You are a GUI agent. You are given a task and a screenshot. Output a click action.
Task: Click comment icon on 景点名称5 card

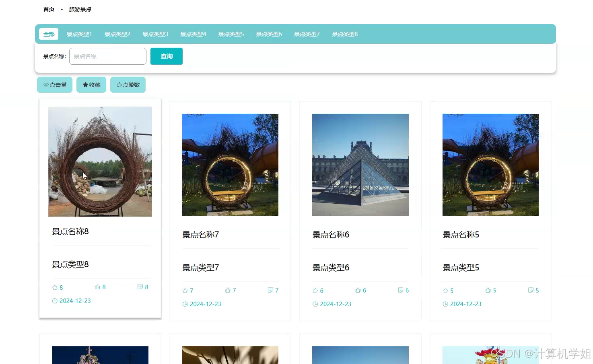tap(531, 290)
